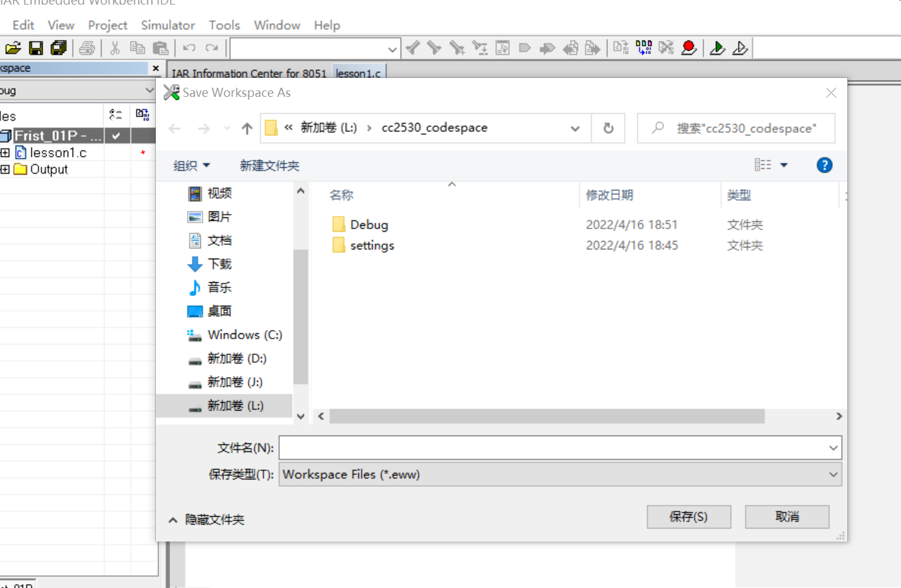Viewport: 901px width, 588px height.
Task: Switch to lesson1.c editor tab
Action: click(x=358, y=73)
